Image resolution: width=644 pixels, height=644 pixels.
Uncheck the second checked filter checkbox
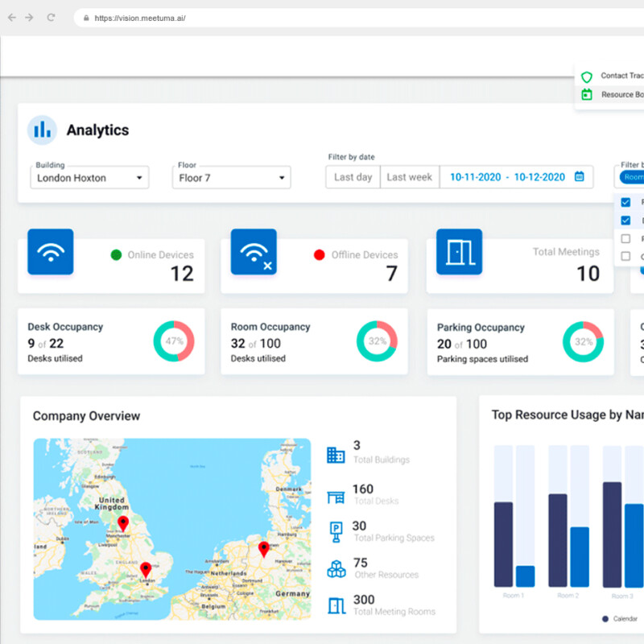pos(625,221)
